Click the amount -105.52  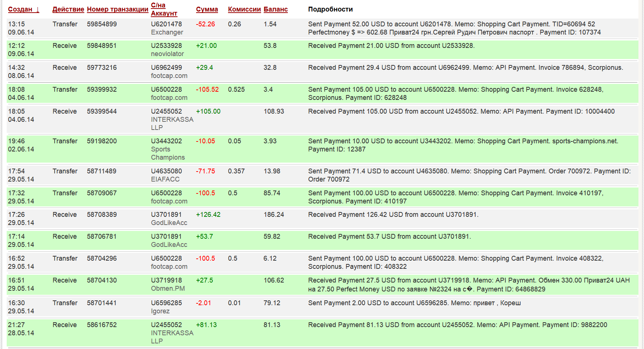click(x=207, y=89)
